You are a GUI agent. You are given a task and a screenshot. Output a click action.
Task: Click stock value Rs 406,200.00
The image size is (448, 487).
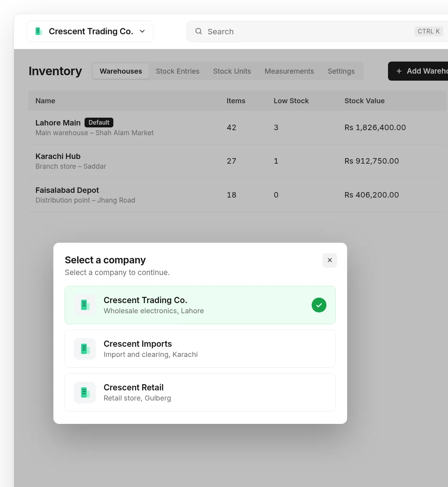click(372, 195)
